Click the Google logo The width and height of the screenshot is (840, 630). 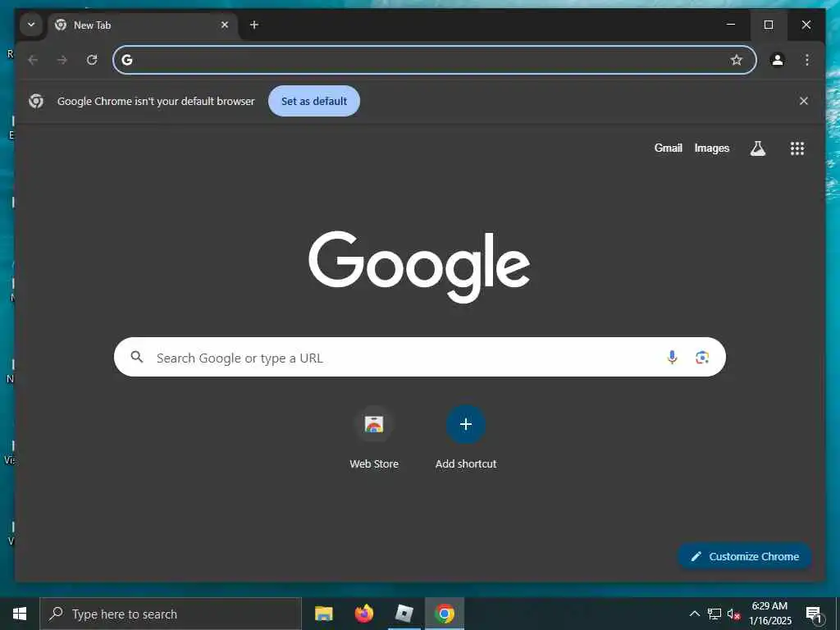(419, 267)
